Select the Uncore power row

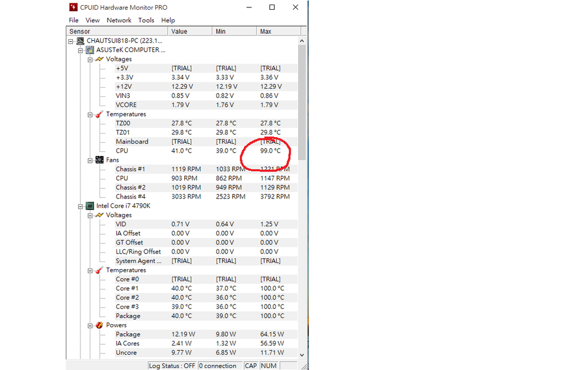(x=206, y=353)
